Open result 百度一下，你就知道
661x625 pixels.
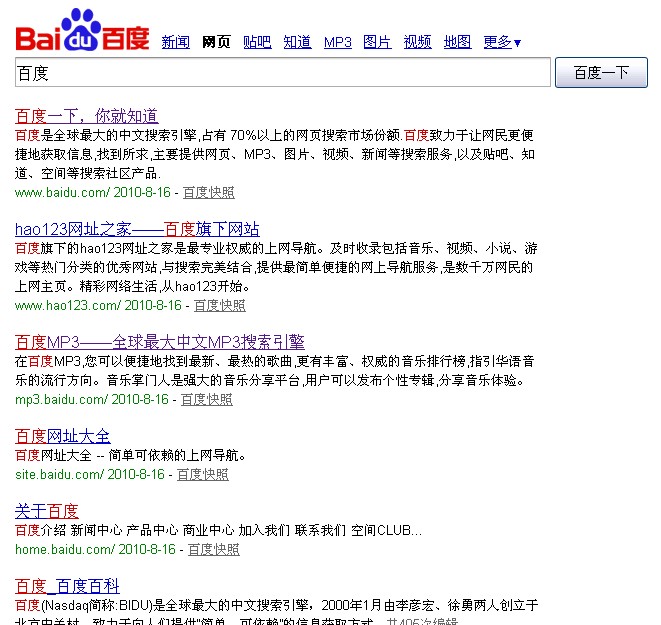[x=87, y=116]
